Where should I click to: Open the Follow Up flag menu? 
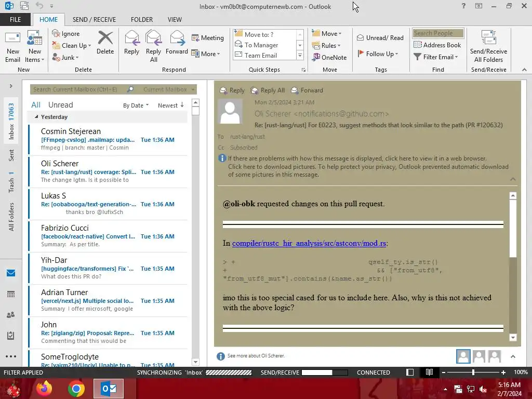[378, 54]
